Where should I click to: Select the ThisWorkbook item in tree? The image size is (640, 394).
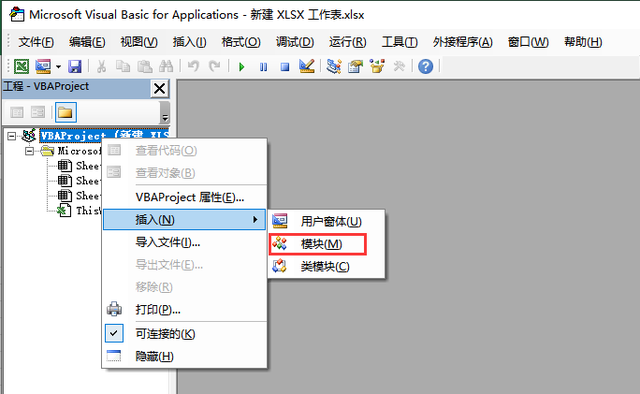(88, 211)
